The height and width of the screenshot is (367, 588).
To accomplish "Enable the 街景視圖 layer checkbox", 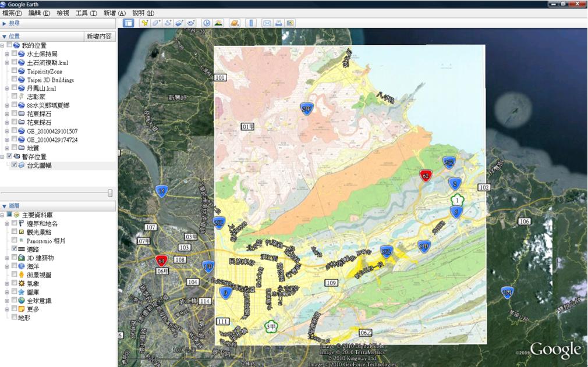I will [14, 275].
